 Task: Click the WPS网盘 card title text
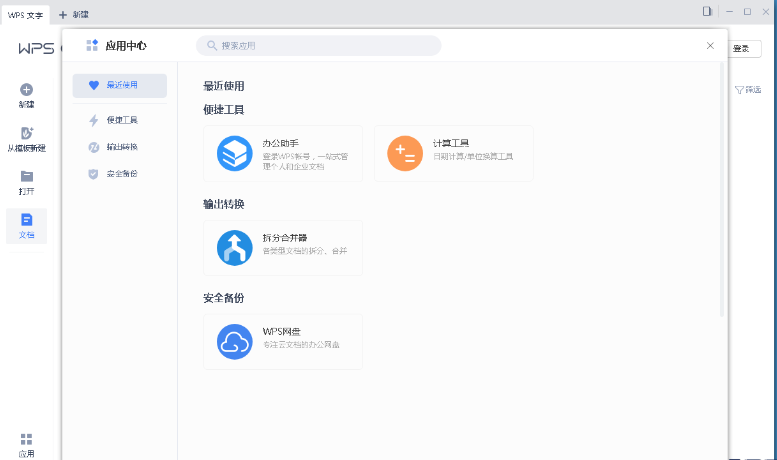pos(281,332)
